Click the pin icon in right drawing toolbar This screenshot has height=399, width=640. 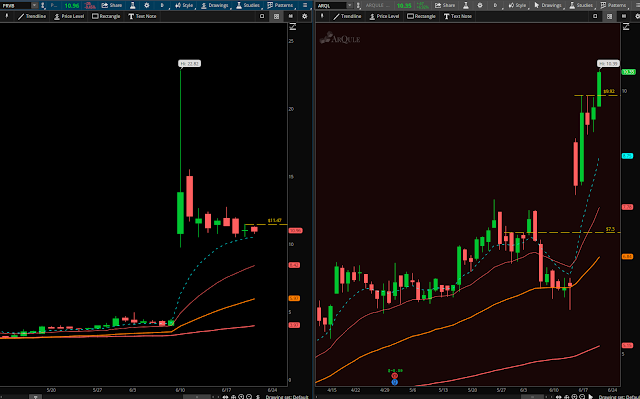(322, 16)
